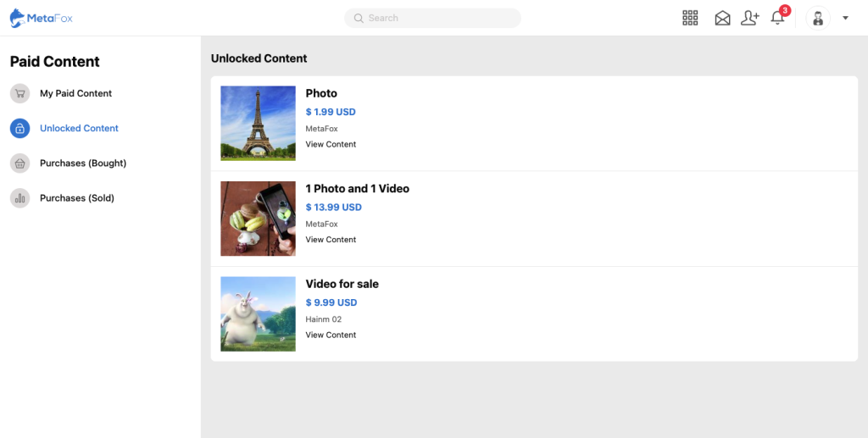Open the apps grid menu icon
868x438 pixels.
pos(690,18)
